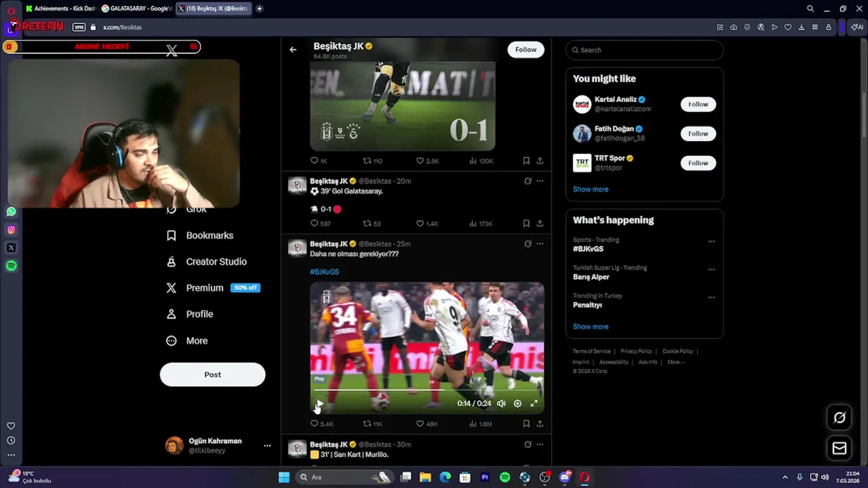Viewport: 868px width, 488px height.
Task: Show more trends under What's happening
Action: tap(591, 327)
